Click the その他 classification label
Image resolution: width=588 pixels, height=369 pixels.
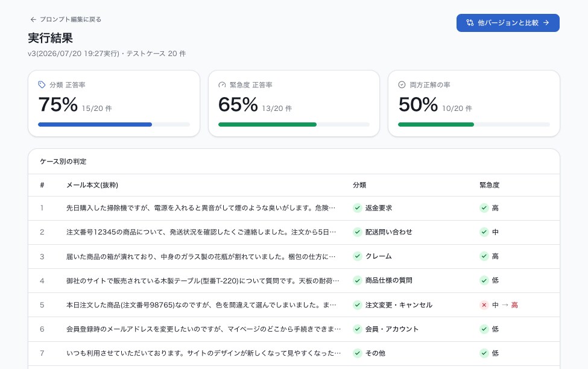click(x=375, y=353)
